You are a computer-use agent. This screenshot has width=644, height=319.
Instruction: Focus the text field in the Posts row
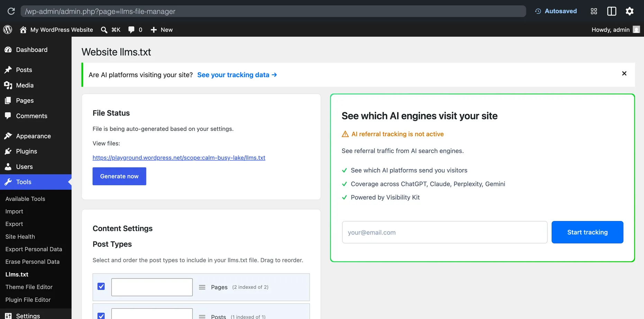[x=152, y=314]
